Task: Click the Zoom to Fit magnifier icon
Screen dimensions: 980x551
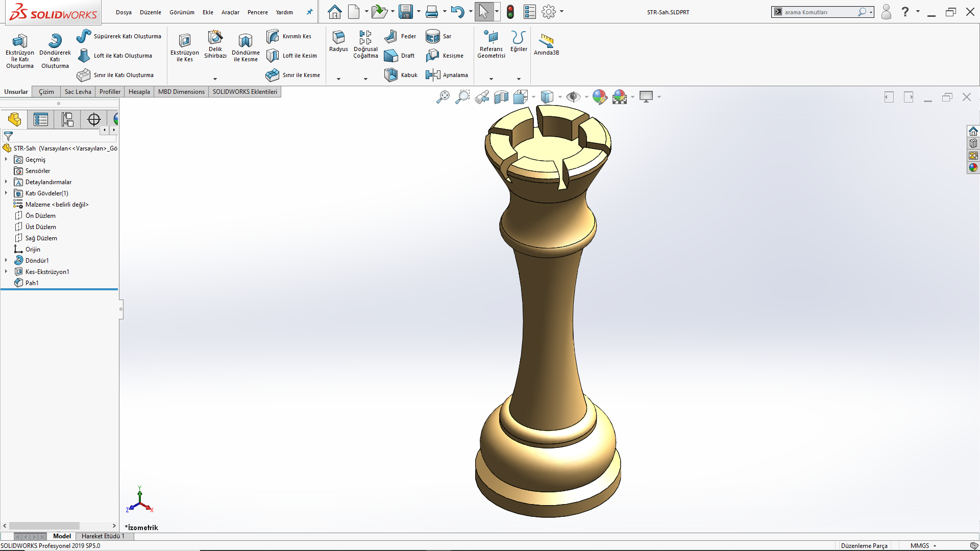Action: tap(443, 97)
